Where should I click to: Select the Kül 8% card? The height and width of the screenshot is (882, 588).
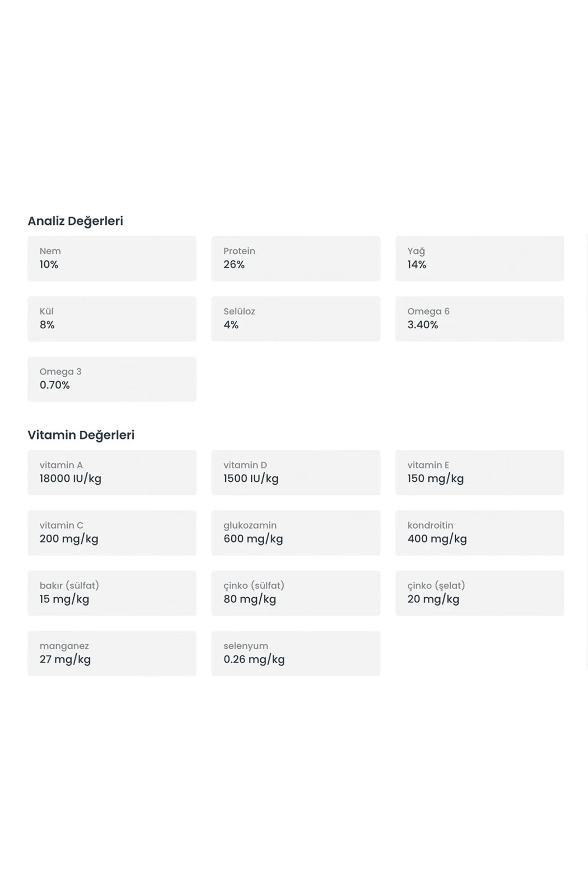click(112, 319)
